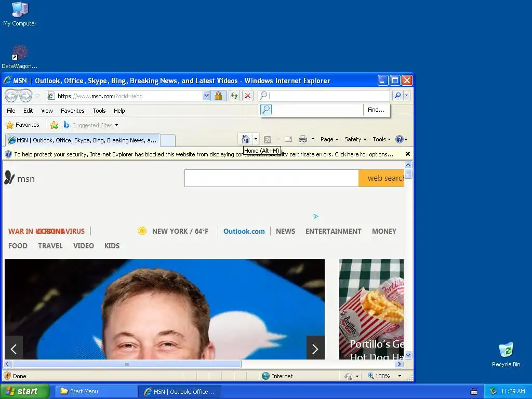Open the Safety command menu

(355, 139)
